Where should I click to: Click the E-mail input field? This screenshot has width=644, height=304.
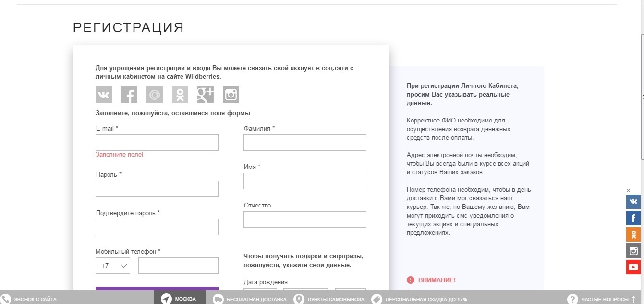157,143
